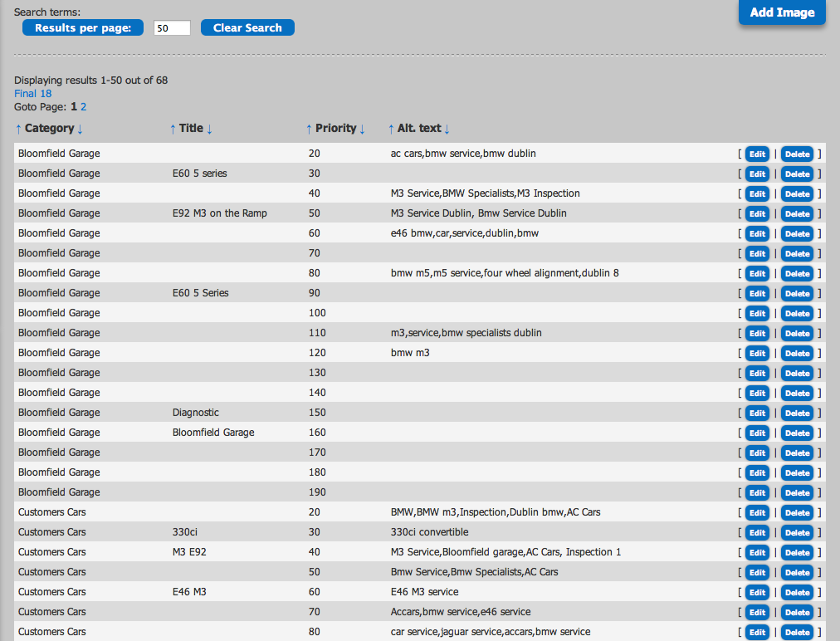This screenshot has width=840, height=641.
Task: Delete the Bloomfield Garage priority 70 row
Action: tap(797, 253)
